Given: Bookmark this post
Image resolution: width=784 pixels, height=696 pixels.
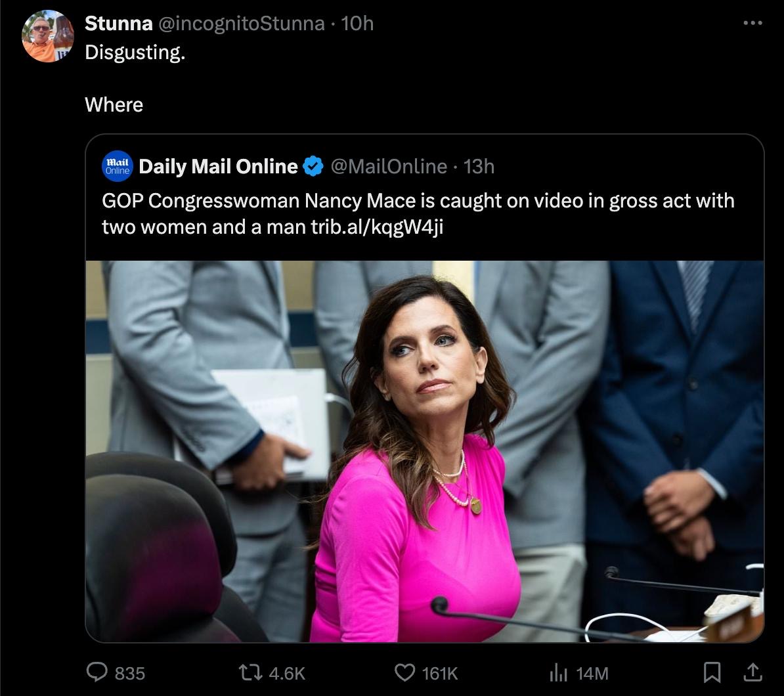Looking at the screenshot, I should click(712, 672).
